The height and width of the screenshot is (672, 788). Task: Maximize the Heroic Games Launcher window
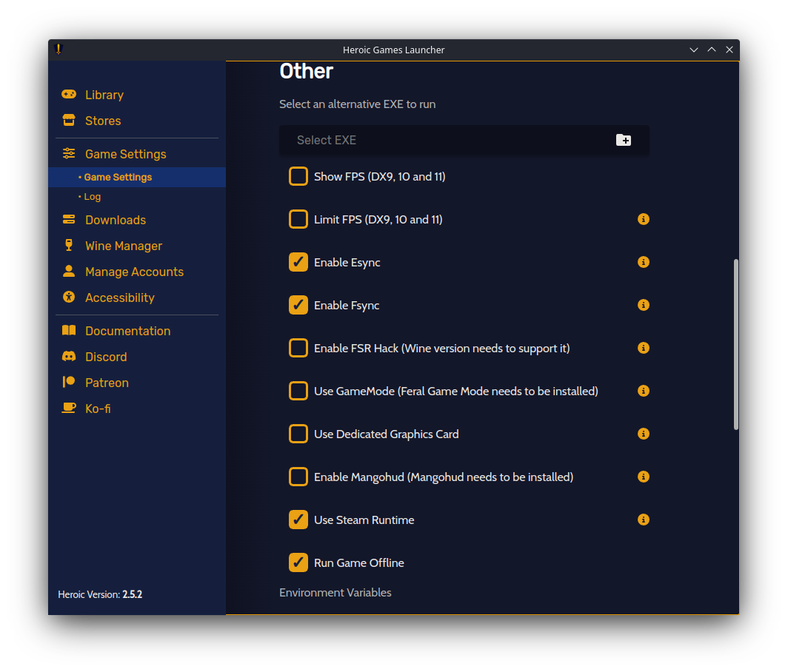click(x=712, y=50)
